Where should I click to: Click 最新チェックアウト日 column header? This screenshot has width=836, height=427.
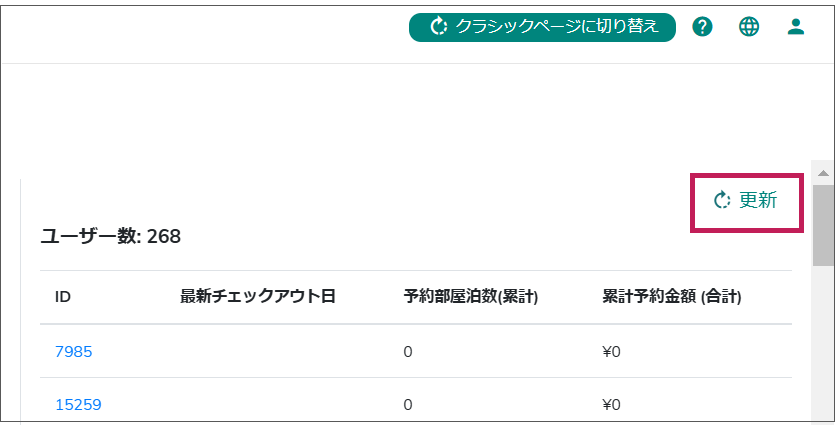(x=257, y=297)
